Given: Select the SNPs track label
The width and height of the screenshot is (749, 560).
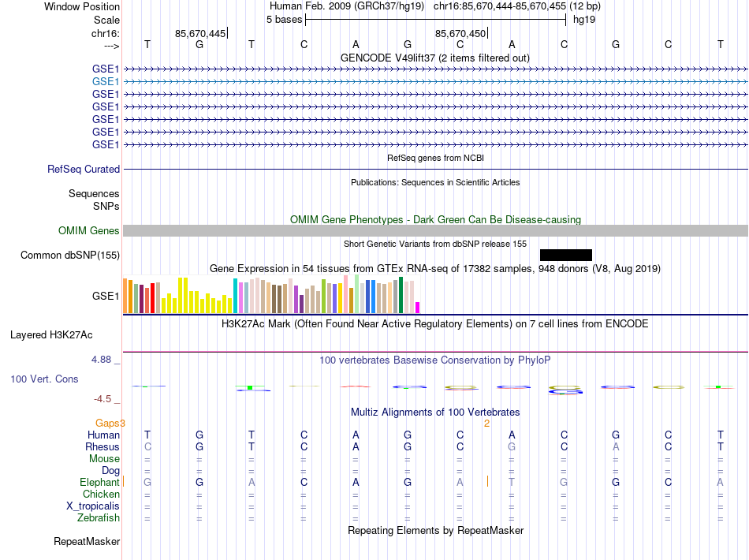Looking at the screenshot, I should (106, 206).
